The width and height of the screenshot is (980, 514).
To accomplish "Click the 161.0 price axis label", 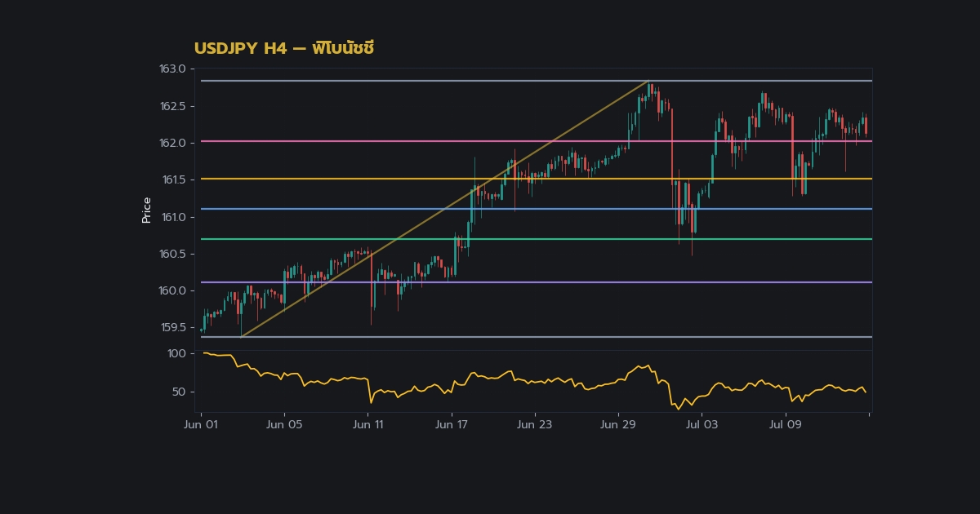I will 173,217.
